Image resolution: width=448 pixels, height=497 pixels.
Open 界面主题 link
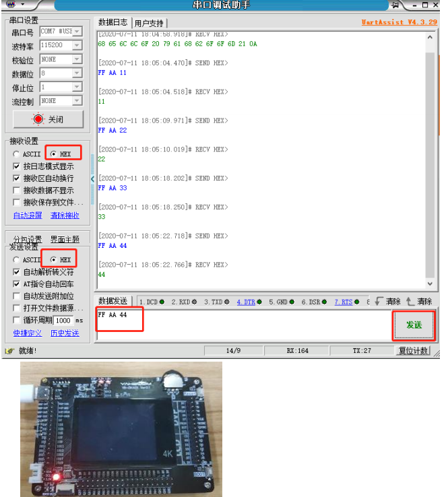click(x=65, y=239)
